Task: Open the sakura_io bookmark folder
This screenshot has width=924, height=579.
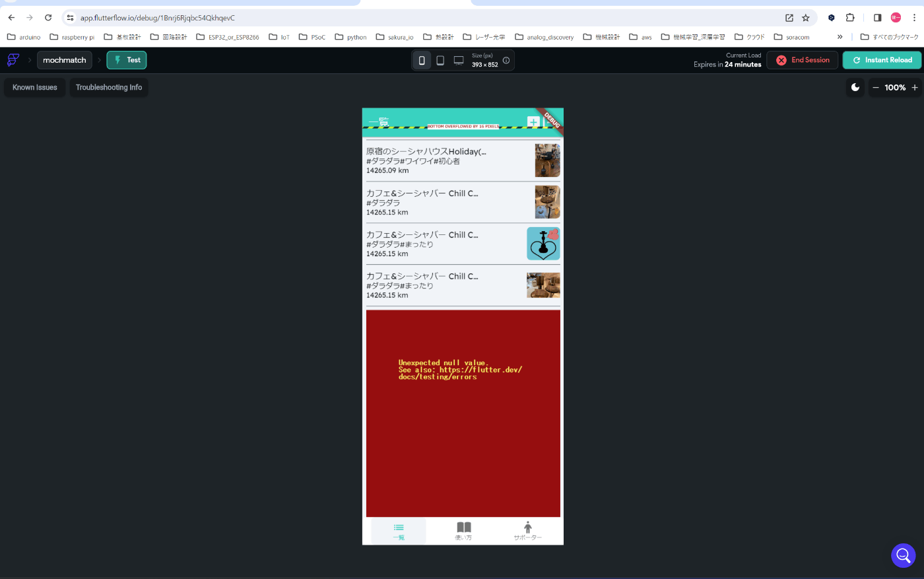Action: pyautogui.click(x=395, y=37)
